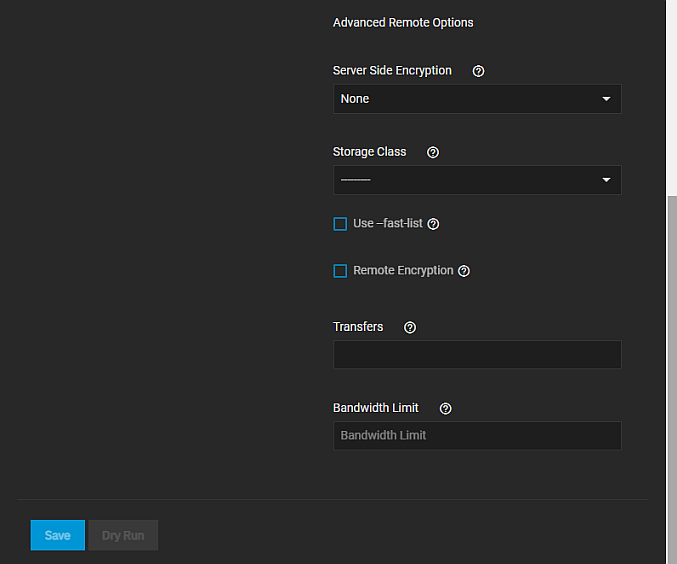Show the Storage Class help tooltip
Screen dimensions: 677x564
(433, 152)
